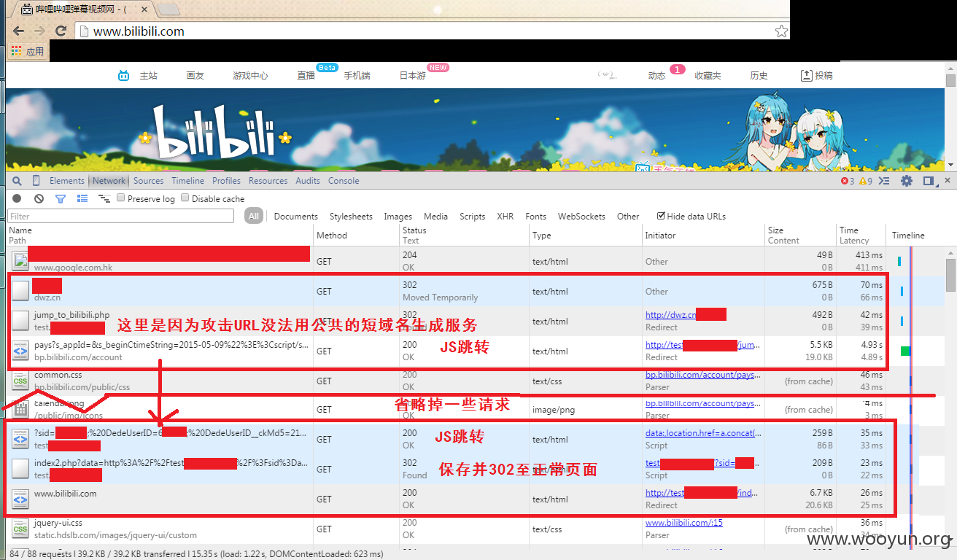Click the 日本游 NEW link

[x=412, y=76]
